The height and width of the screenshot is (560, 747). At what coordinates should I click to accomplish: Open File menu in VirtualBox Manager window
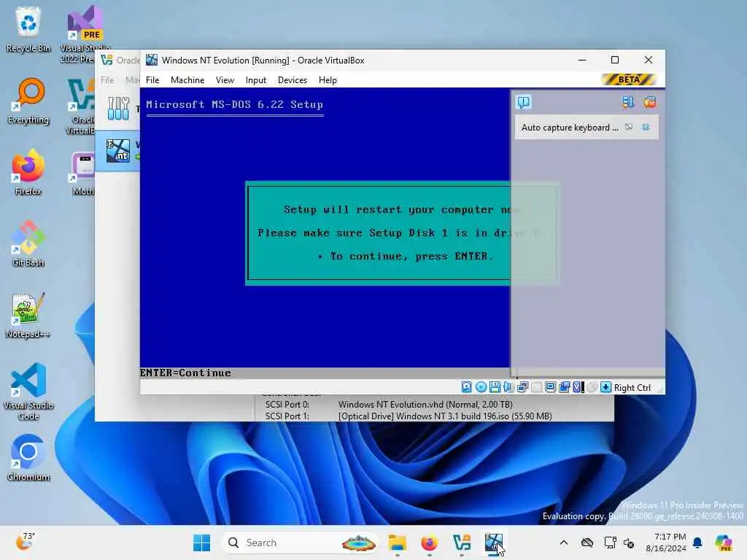point(107,80)
